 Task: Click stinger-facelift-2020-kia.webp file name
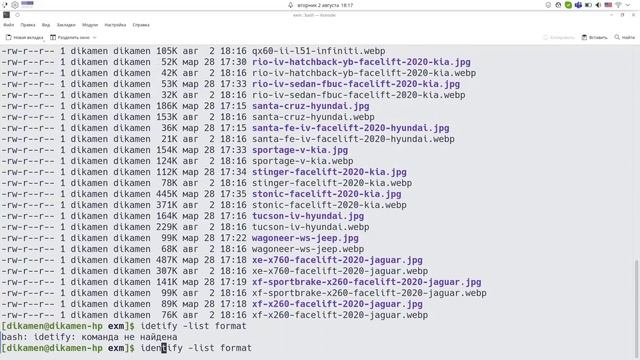coord(332,183)
